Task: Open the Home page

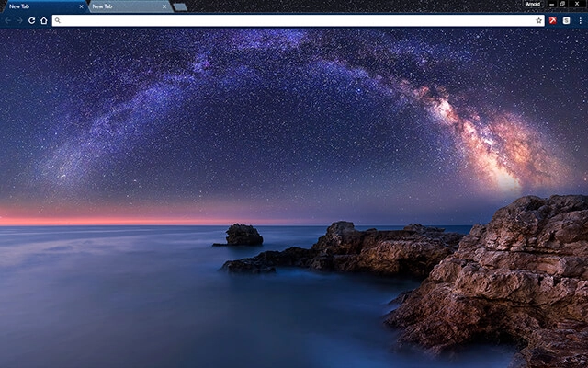Action: (44, 20)
